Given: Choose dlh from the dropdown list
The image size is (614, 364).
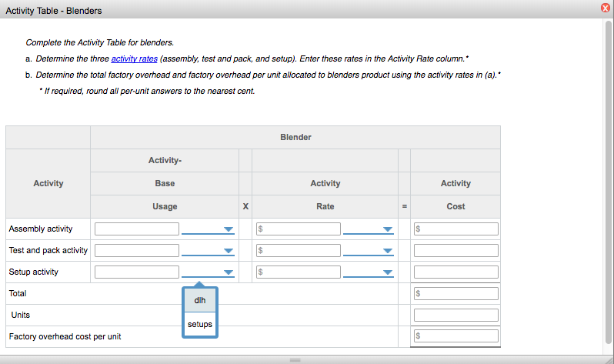Looking at the screenshot, I should tap(200, 300).
